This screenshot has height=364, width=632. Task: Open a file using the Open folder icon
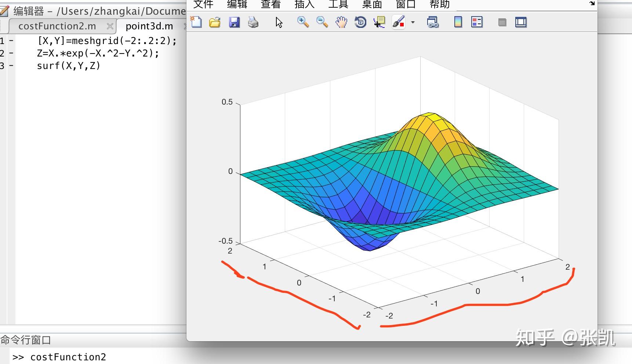click(x=215, y=22)
